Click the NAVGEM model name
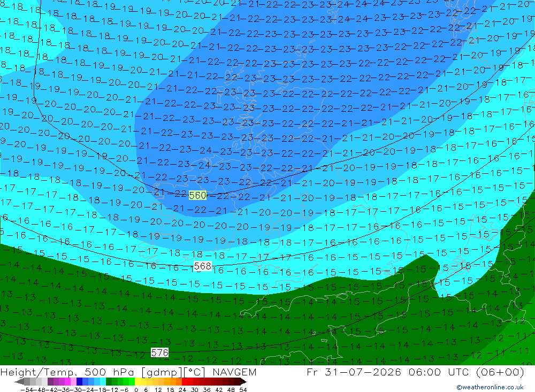The image size is (535, 392). click(x=234, y=372)
